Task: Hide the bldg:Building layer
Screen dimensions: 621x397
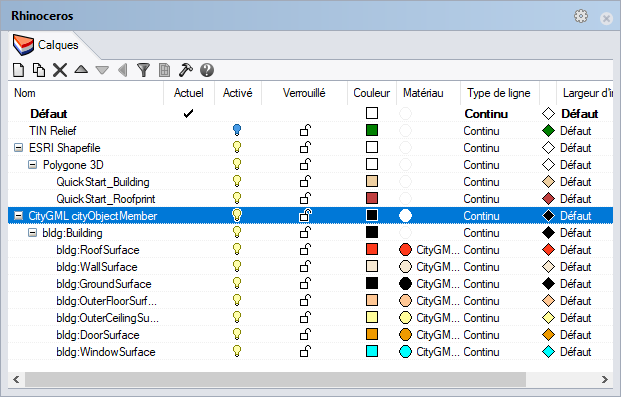Action: pos(237,232)
